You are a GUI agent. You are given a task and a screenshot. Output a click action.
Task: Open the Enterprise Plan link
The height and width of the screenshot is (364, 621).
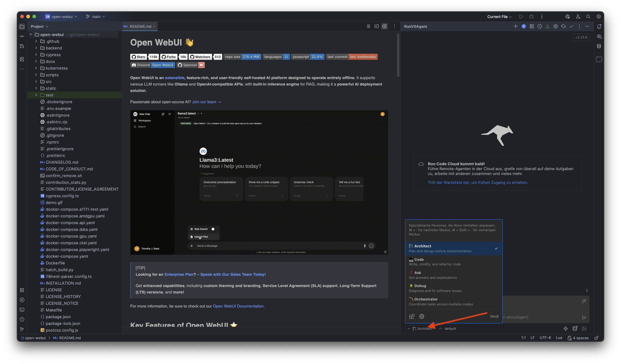[179, 275]
